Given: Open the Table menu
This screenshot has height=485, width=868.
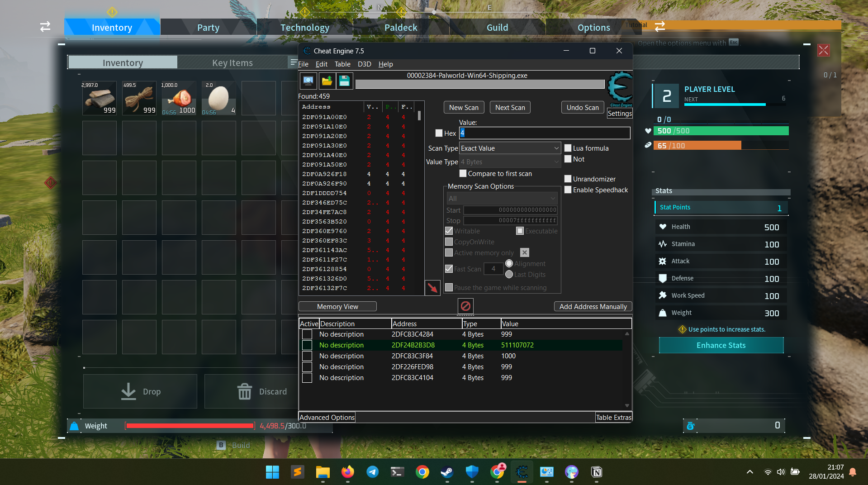Looking at the screenshot, I should tap(342, 64).
